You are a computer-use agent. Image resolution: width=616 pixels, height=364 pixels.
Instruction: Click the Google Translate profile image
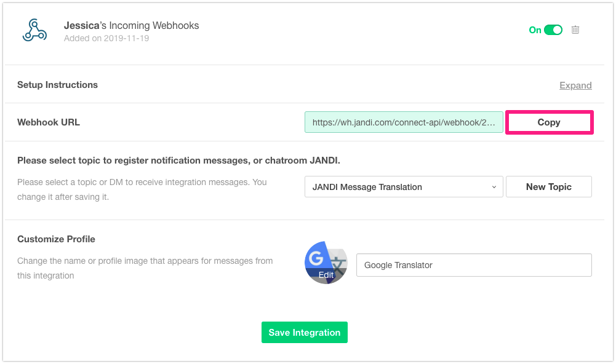[326, 263]
